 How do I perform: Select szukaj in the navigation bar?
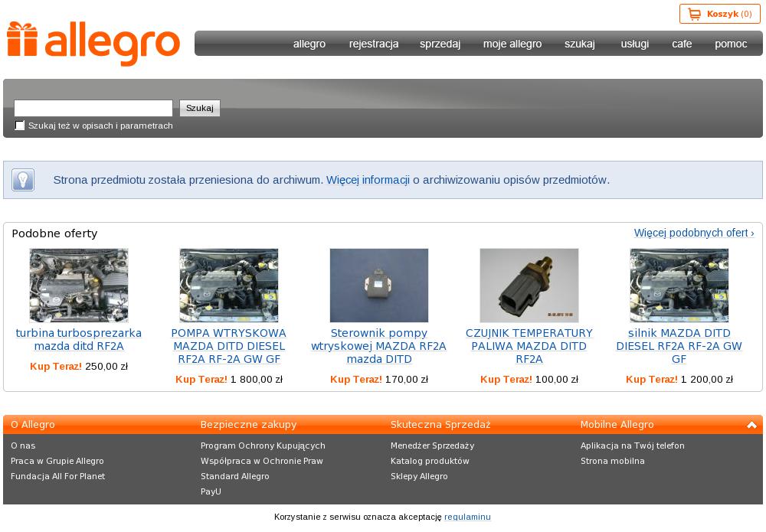point(580,44)
